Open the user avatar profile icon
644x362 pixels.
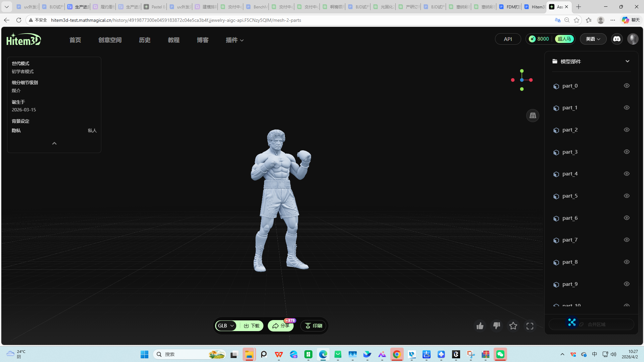(633, 39)
